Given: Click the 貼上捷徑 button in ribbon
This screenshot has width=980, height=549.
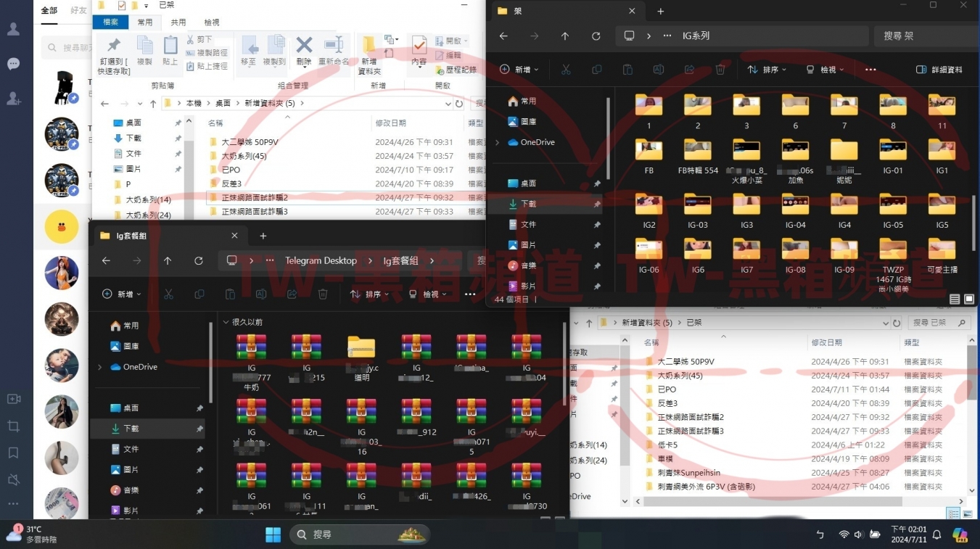Looking at the screenshot, I should click(206, 66).
